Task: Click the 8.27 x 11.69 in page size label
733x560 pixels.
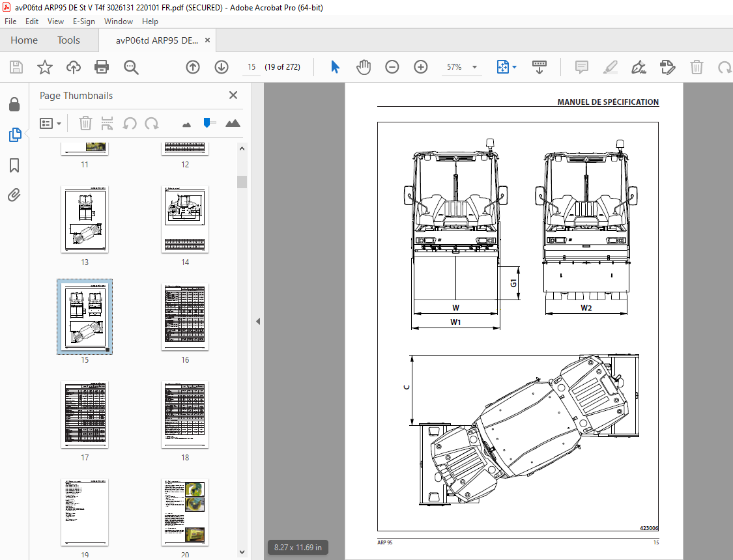Action: [x=298, y=548]
